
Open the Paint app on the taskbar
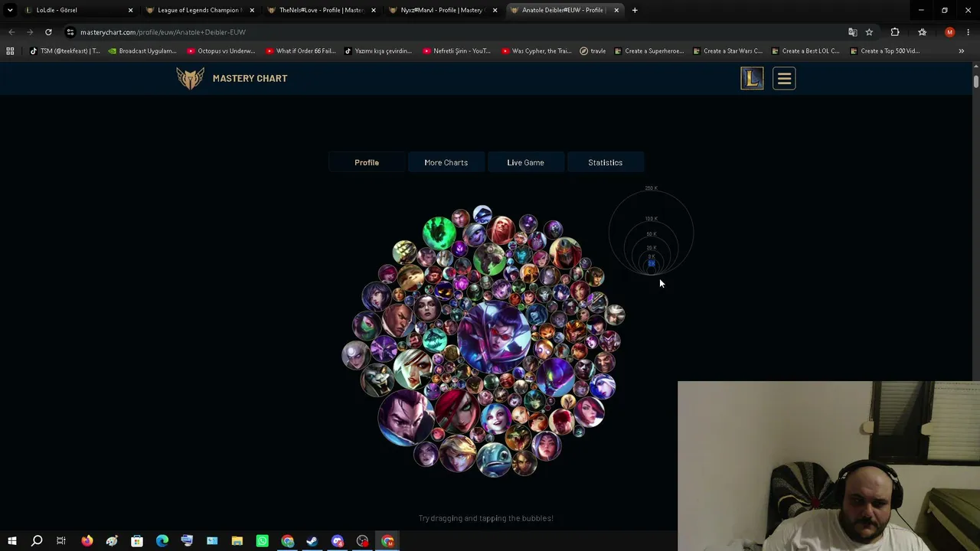point(112,541)
